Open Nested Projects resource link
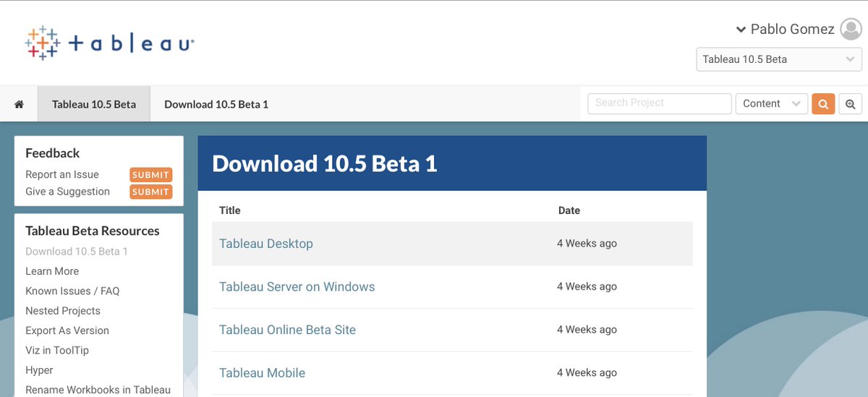The image size is (868, 397). tap(63, 311)
